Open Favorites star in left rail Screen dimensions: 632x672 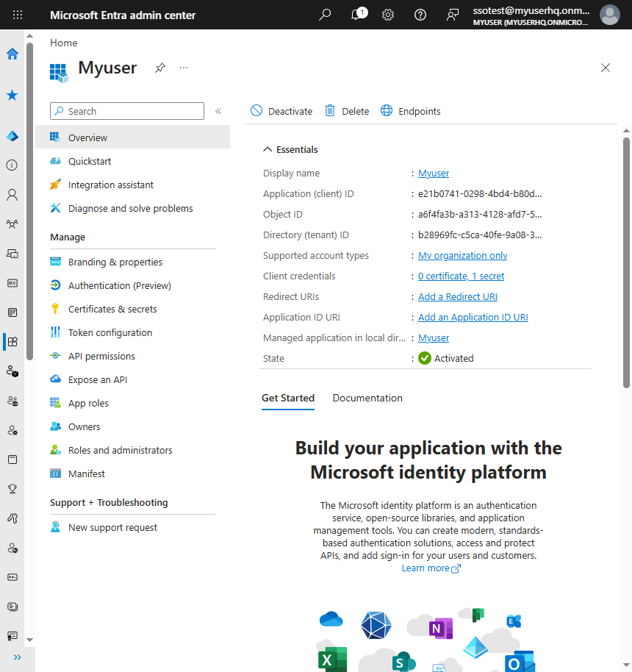pos(12,95)
